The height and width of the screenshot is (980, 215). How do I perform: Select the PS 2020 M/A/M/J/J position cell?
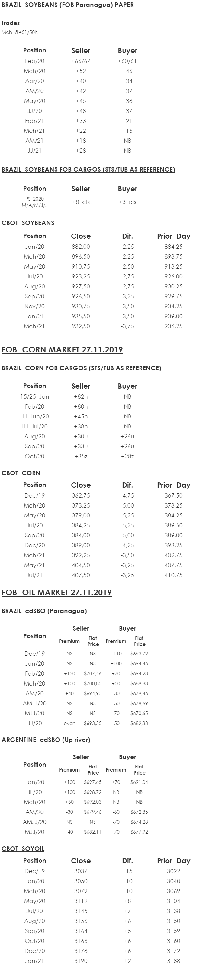(34, 202)
